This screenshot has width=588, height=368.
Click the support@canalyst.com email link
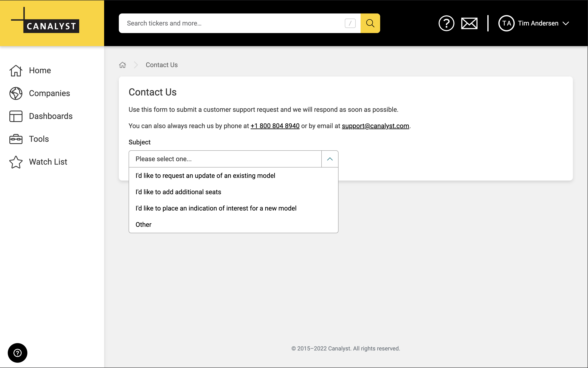point(375,126)
